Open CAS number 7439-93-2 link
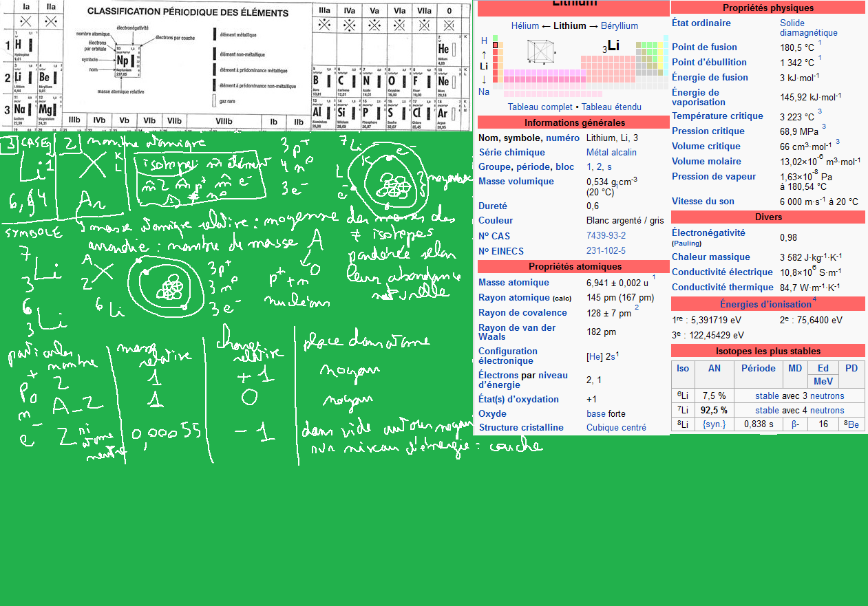Image resolution: width=868 pixels, height=606 pixels. (606, 236)
